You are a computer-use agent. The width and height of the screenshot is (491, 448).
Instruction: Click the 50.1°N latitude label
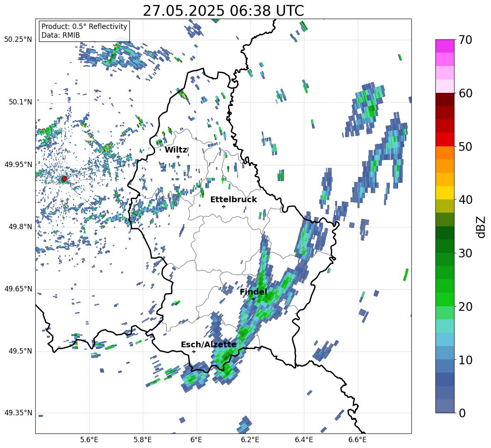point(20,102)
